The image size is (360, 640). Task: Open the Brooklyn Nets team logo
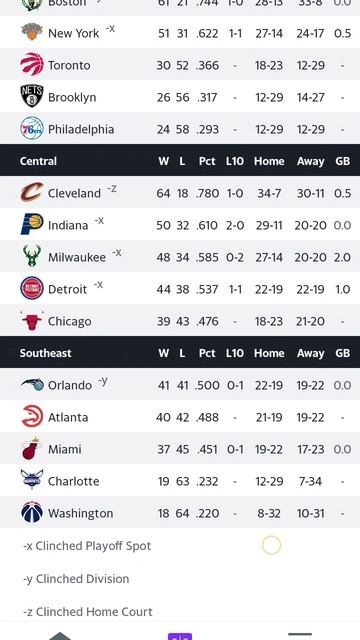(32, 96)
